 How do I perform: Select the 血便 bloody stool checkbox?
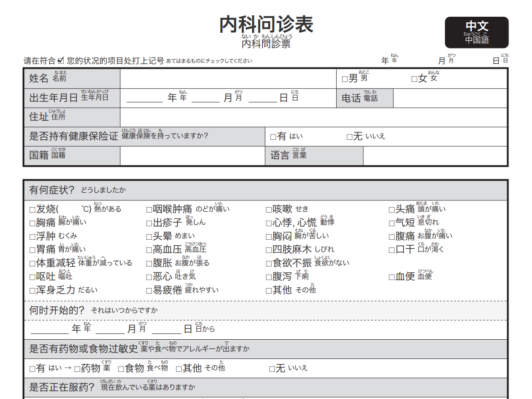(392, 277)
